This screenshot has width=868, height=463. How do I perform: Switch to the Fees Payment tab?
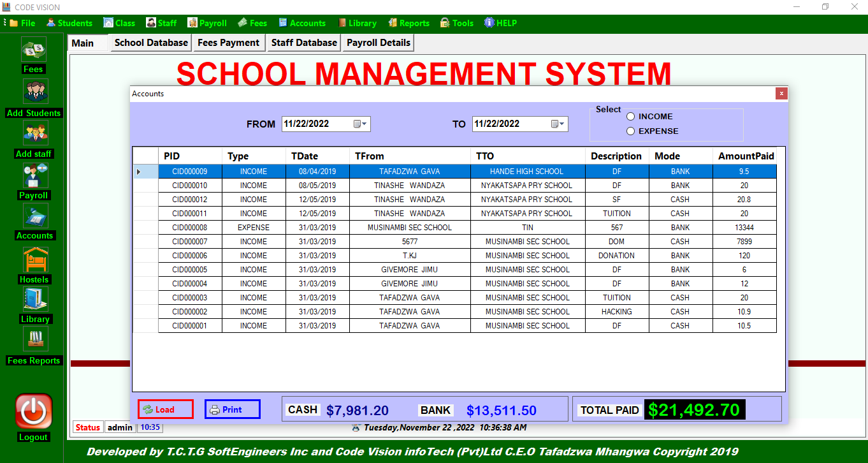tap(228, 43)
